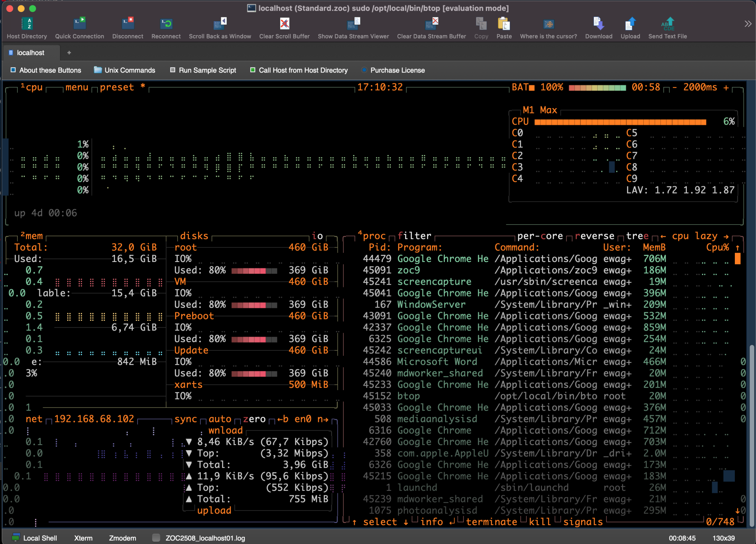This screenshot has width=756, height=544.
Task: Click the terminal vertical scrollbar
Action: pos(752,435)
